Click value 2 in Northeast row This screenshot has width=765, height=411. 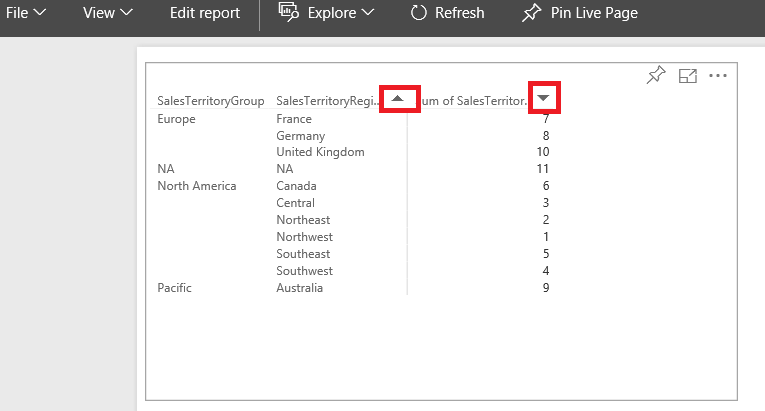(x=546, y=220)
